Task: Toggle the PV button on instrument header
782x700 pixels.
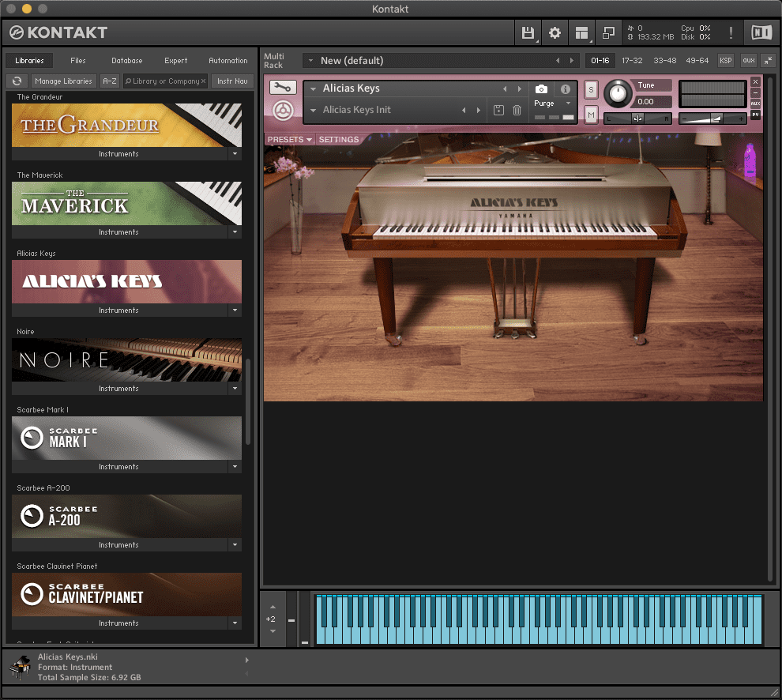Action: tap(755, 115)
